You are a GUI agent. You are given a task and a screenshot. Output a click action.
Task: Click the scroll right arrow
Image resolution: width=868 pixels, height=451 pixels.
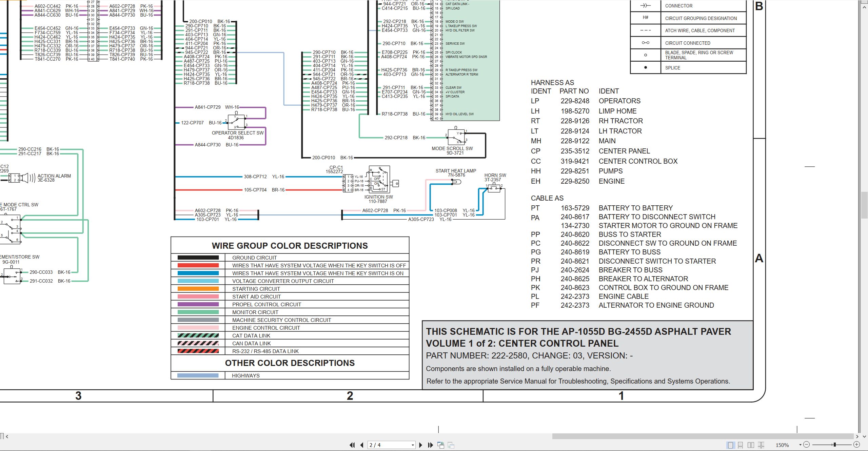click(857, 436)
